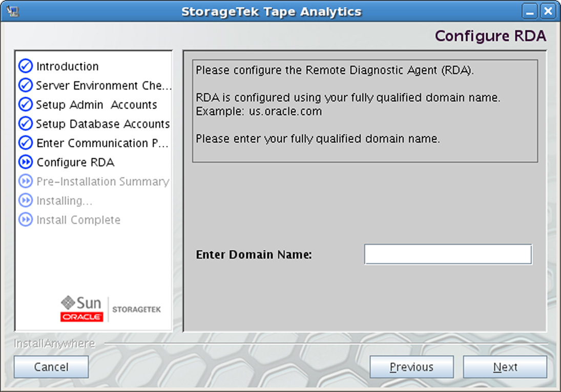This screenshot has height=392, width=561.
Task: Click the checkmark icon beside Introduction
Action: [x=26, y=66]
